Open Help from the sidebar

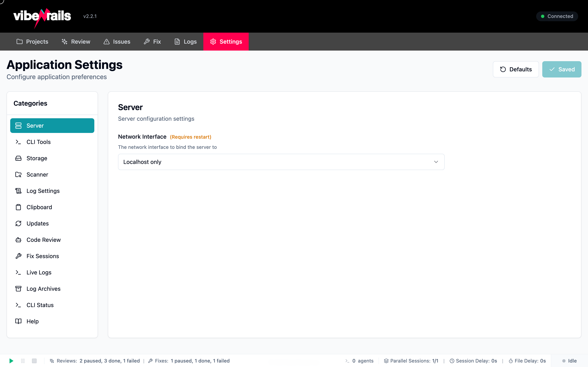(32, 321)
